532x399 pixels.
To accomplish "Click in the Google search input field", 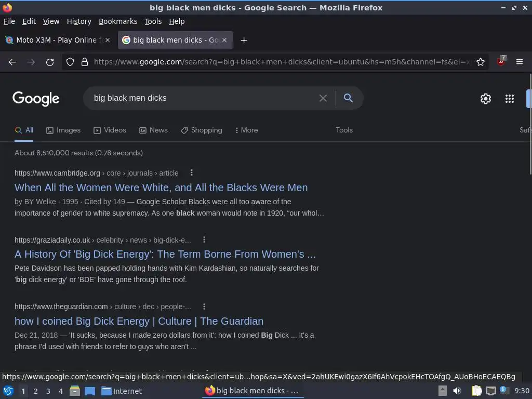I will tap(204, 98).
